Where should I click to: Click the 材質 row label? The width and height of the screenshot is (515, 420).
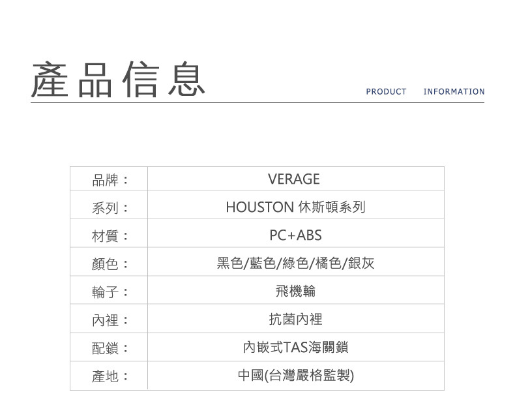pyautogui.click(x=110, y=236)
